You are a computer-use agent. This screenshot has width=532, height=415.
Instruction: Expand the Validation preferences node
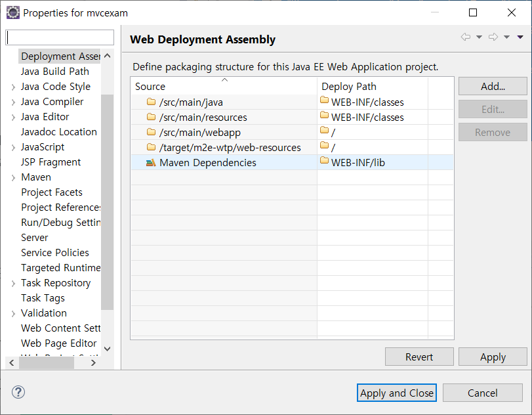[x=13, y=313]
